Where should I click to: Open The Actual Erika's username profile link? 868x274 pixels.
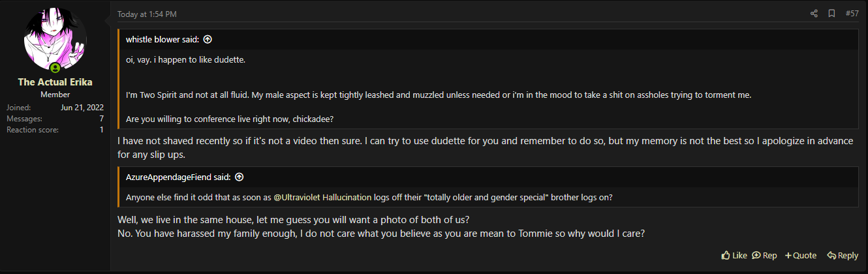55,82
